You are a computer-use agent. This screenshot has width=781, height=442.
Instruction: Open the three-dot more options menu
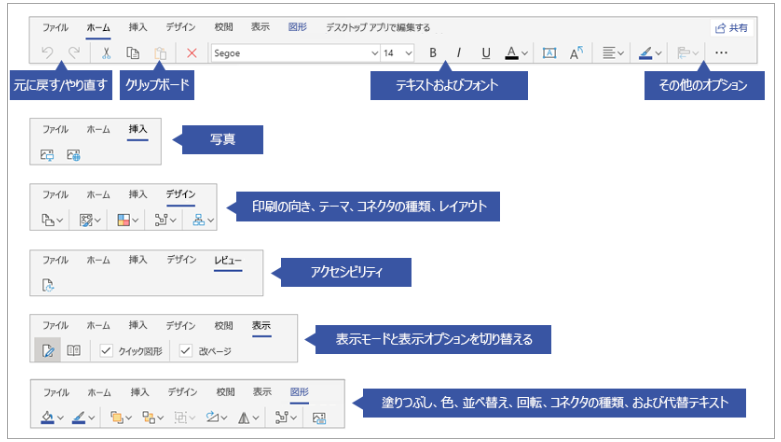(x=722, y=53)
